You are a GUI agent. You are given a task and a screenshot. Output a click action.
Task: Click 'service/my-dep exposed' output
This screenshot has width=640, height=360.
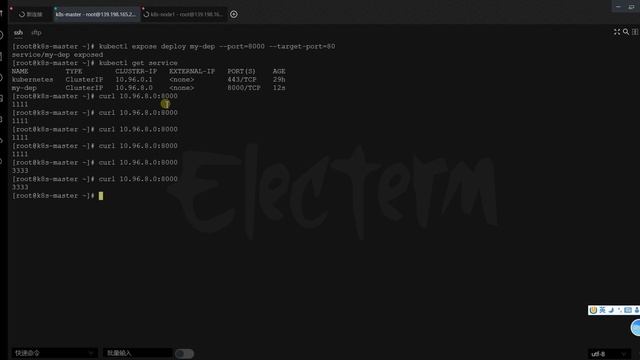58,55
